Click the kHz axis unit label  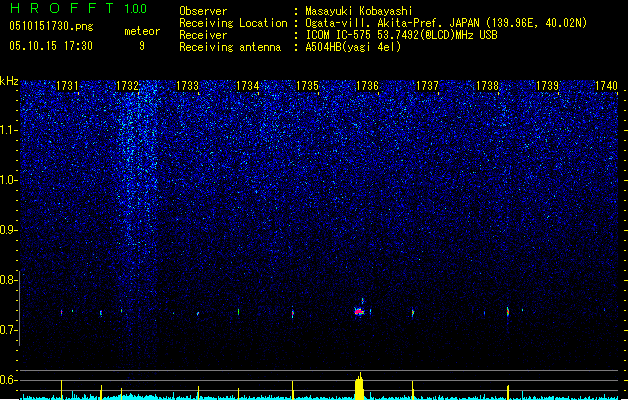tap(9, 81)
